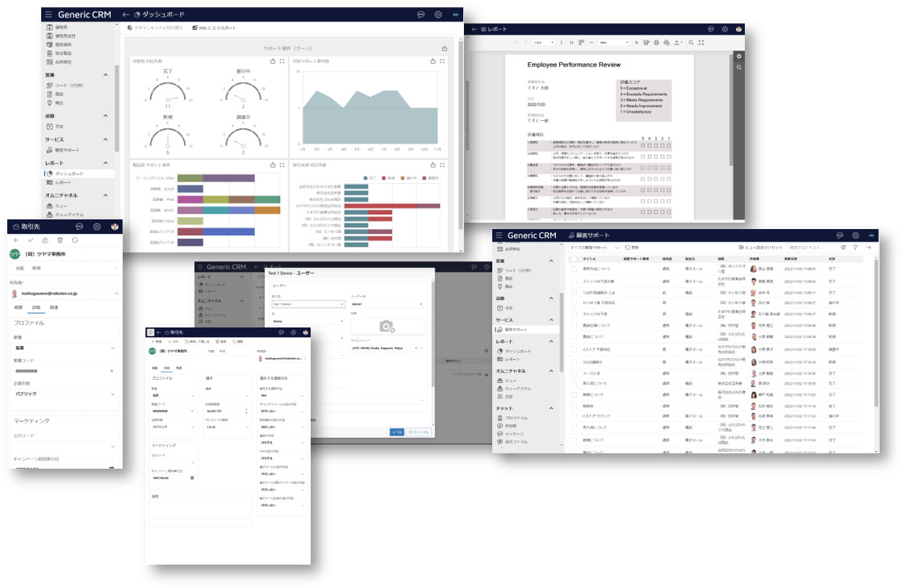Click refresh icon in narrow 取引先 toolbar
This screenshot has width=903, height=588.
coord(75,240)
